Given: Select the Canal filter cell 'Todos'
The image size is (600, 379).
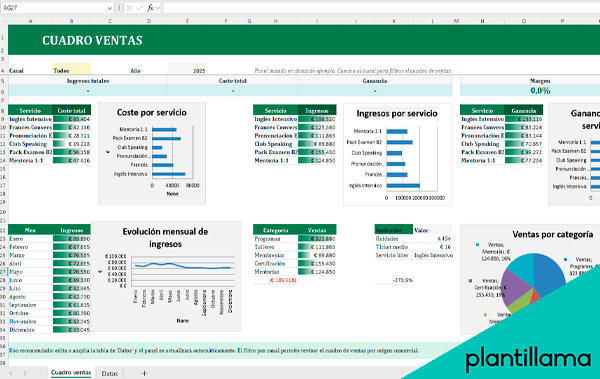Looking at the screenshot, I should point(72,69).
